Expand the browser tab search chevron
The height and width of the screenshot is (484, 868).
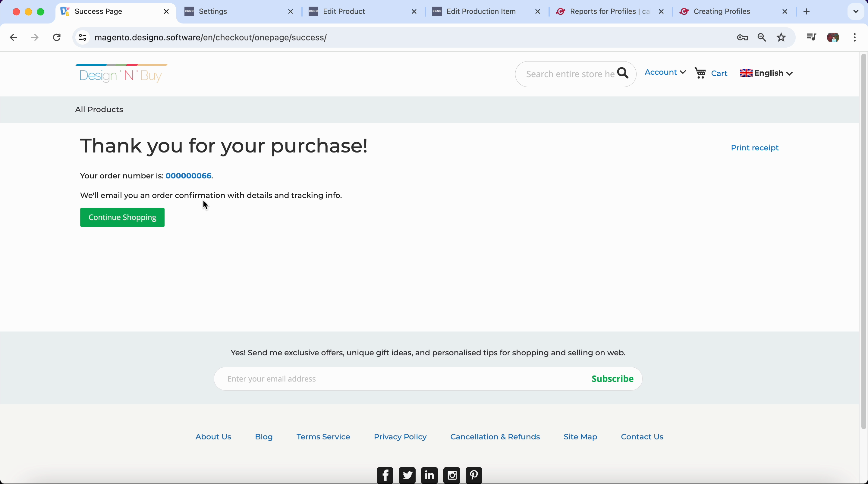coord(856,11)
